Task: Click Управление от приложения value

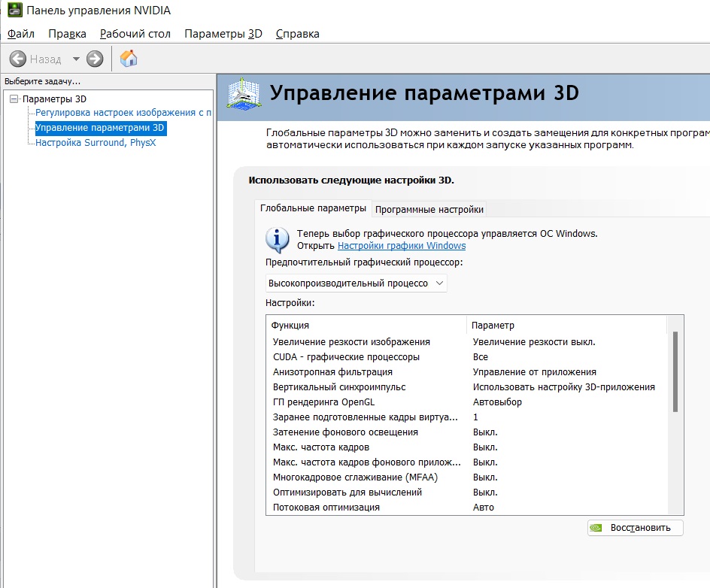Action: click(x=534, y=371)
